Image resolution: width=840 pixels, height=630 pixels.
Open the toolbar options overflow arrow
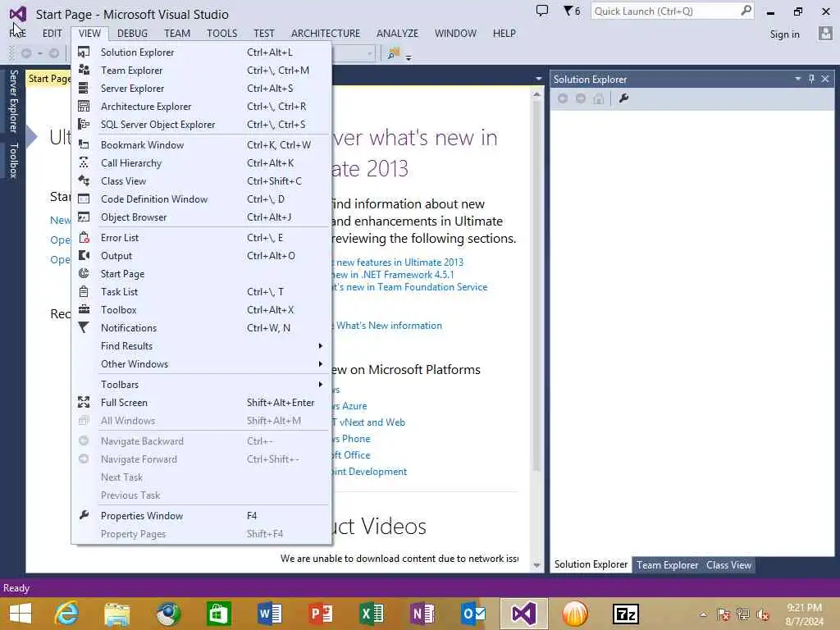click(409, 57)
